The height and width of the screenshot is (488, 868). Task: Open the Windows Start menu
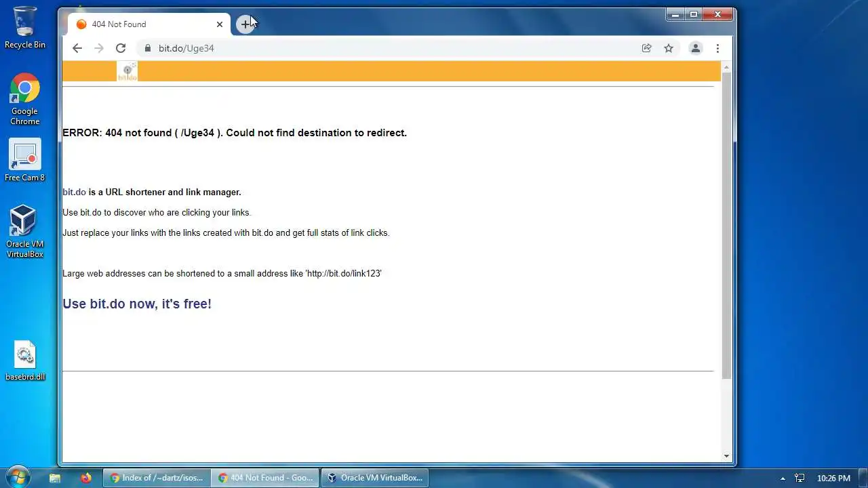coord(17,477)
